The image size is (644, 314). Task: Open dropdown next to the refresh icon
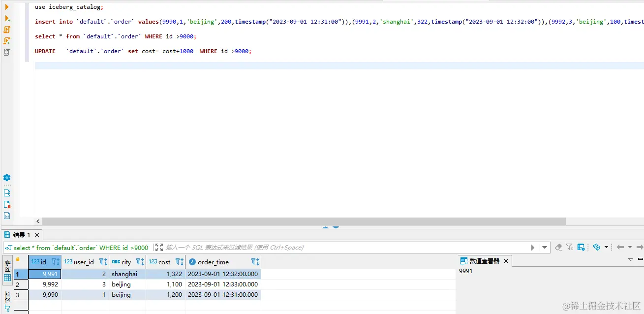pyautogui.click(x=606, y=247)
